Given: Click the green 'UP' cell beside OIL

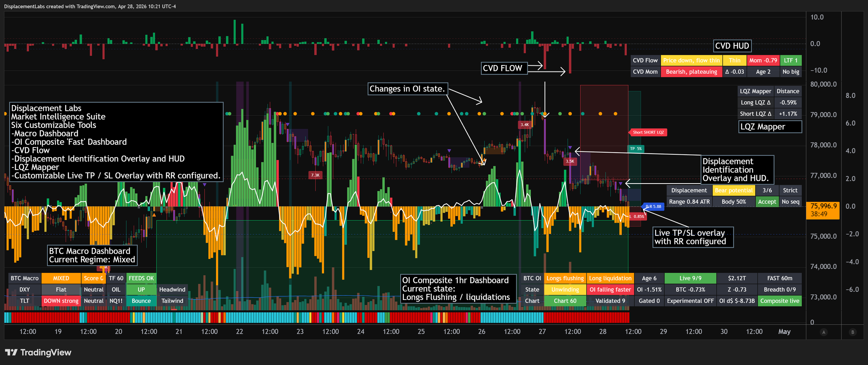Looking at the screenshot, I should pyautogui.click(x=141, y=290).
